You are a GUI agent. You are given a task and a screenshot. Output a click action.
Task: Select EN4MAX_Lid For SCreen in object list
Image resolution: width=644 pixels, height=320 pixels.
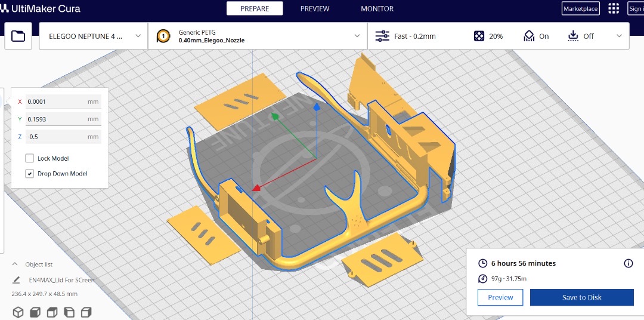(x=61, y=280)
